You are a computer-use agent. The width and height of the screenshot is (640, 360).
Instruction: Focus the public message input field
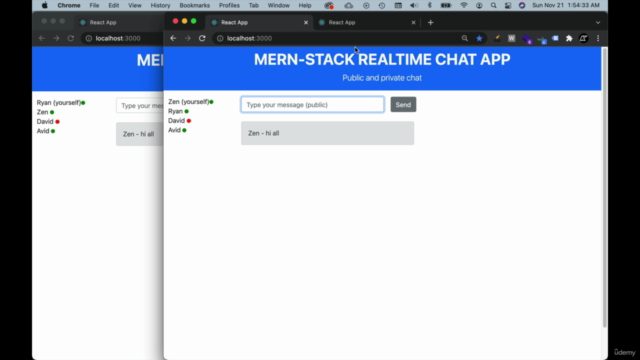click(x=312, y=104)
